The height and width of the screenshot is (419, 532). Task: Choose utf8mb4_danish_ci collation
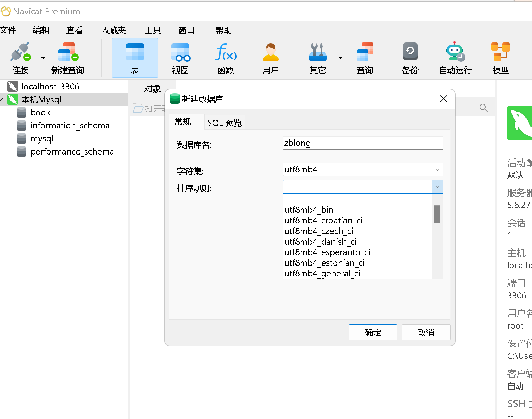pyautogui.click(x=357, y=242)
